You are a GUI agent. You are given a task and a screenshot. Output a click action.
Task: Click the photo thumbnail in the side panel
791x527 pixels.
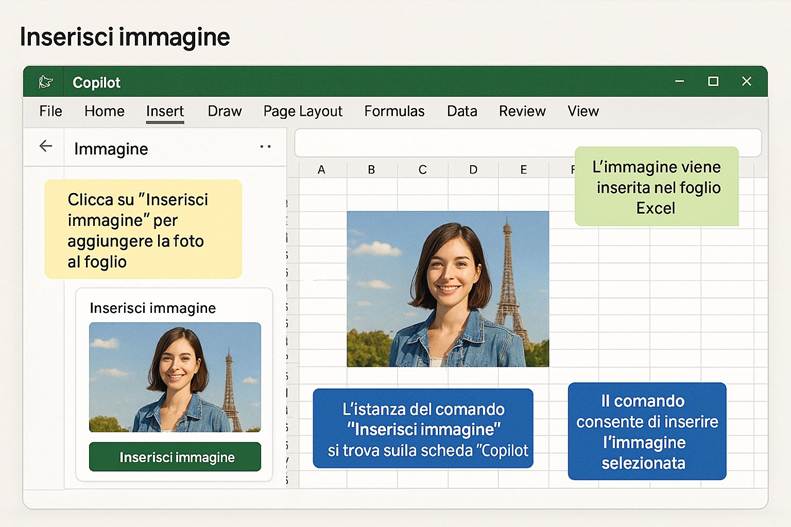(175, 377)
